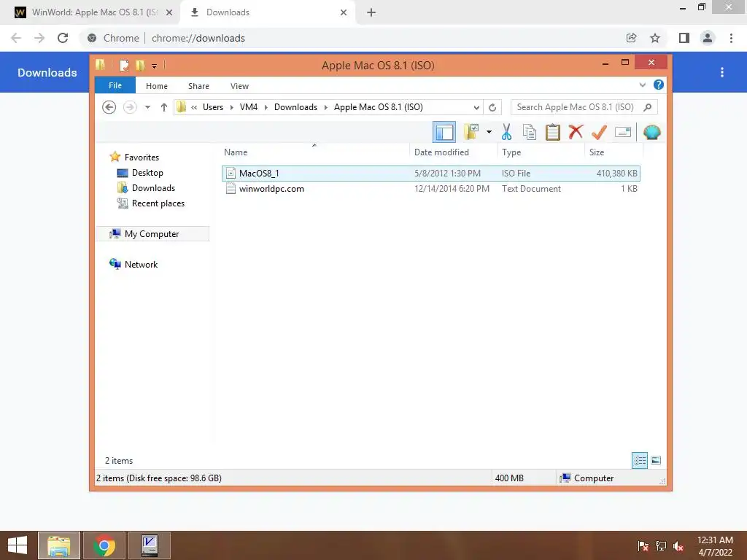The image size is (747, 560).
Task: Toggle the Chrome side panel icon
Action: pyautogui.click(x=684, y=38)
